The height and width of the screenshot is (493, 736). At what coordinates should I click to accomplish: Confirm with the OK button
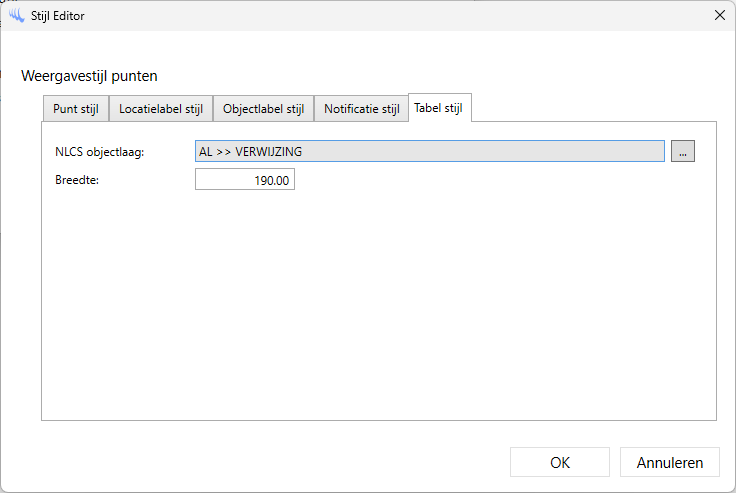559,462
